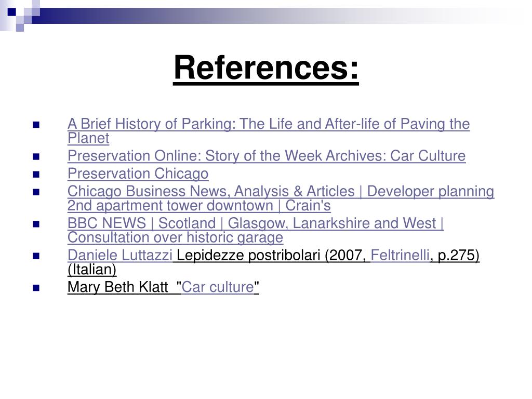This screenshot has height=399, width=532.
Task: Click the '(Italian)' text
Action: pyautogui.click(x=92, y=270)
